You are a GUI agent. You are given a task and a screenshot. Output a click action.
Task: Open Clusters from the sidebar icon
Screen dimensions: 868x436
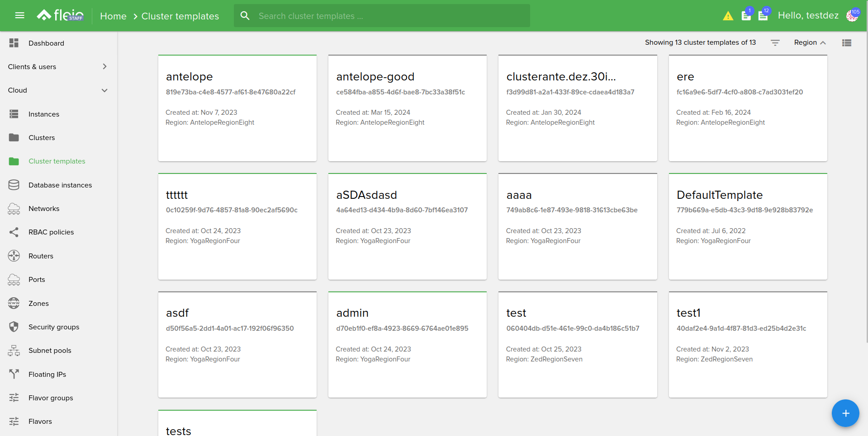click(x=14, y=137)
